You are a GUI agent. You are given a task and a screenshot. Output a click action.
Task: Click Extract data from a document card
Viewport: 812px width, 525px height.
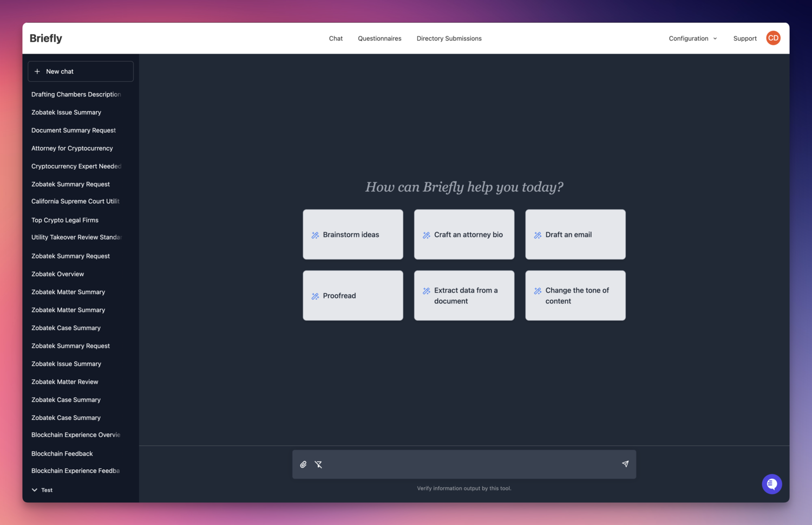(464, 296)
